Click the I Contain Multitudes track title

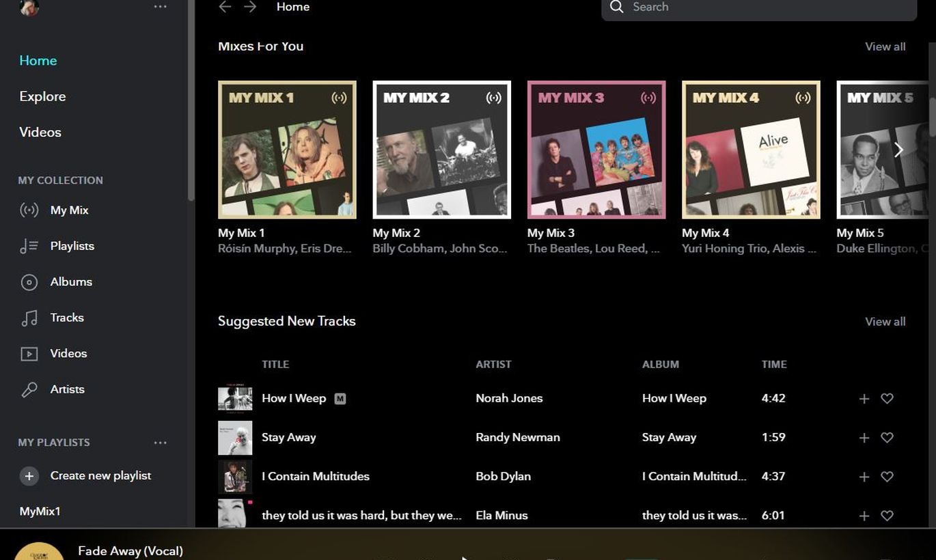coord(316,476)
